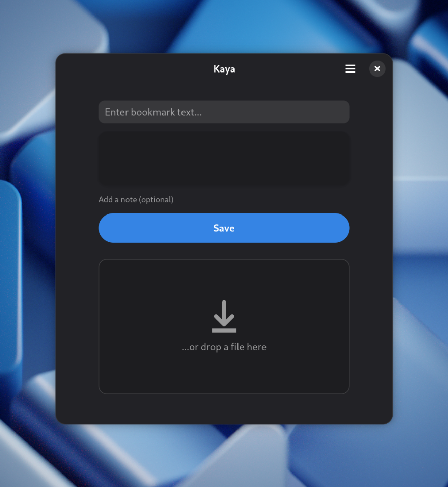Open the hamburger main menu
Image resolution: width=448 pixels, height=487 pixels.
(350, 69)
